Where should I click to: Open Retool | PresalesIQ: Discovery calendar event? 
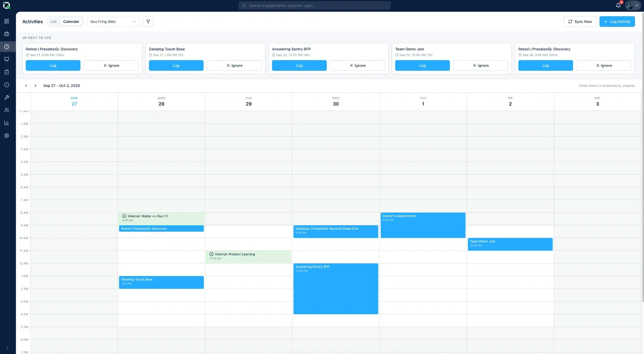coord(161,229)
